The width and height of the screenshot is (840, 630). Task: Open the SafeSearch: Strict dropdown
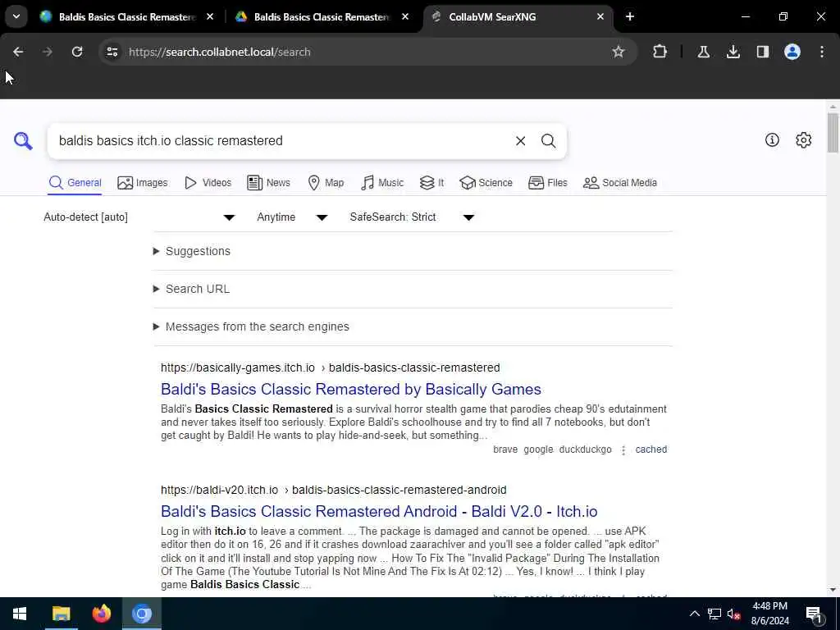coord(412,217)
